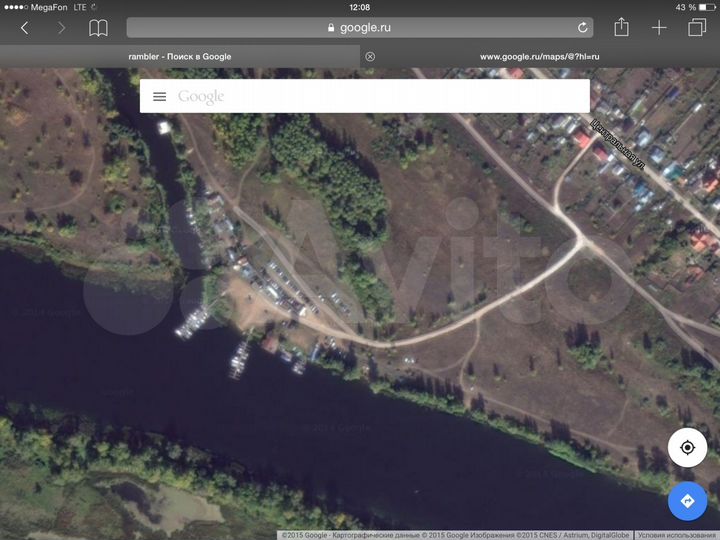Tap the MegaFon carrier label
This screenshot has width=720, height=540.
pos(49,7)
